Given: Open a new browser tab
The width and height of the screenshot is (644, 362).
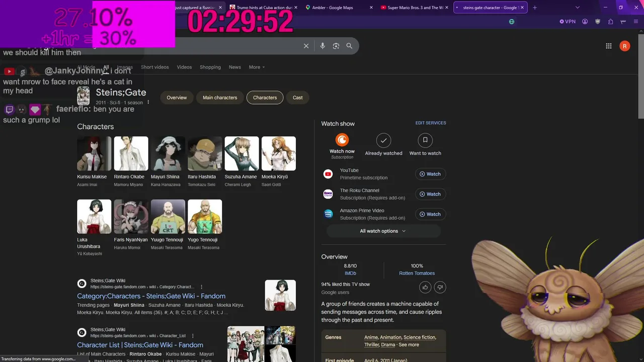Looking at the screenshot, I should 535,8.
